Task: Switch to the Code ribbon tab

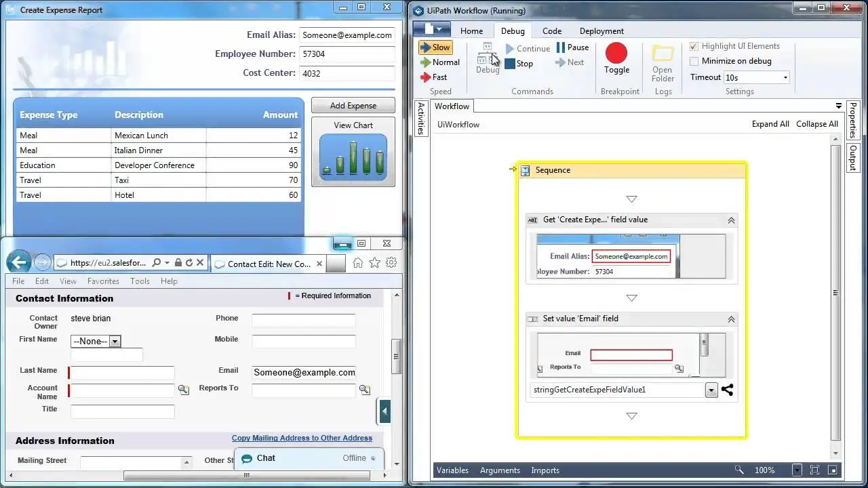Action: (552, 31)
